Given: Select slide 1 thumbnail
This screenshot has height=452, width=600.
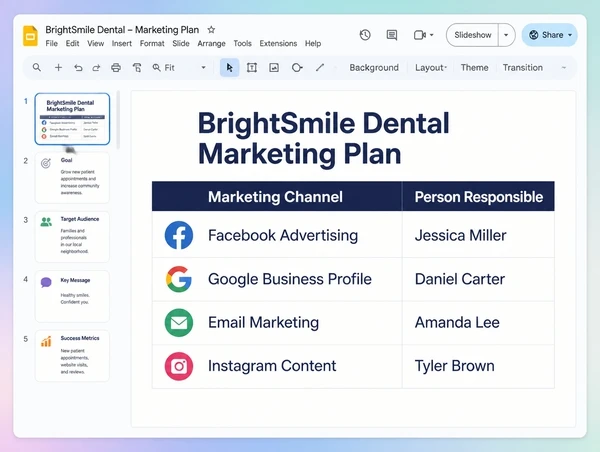Looking at the screenshot, I should click(x=72, y=119).
